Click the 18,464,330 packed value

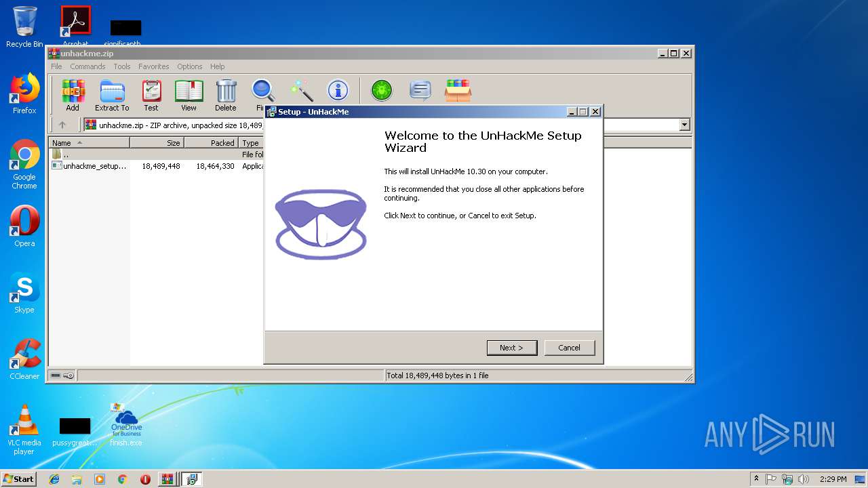[215, 166]
